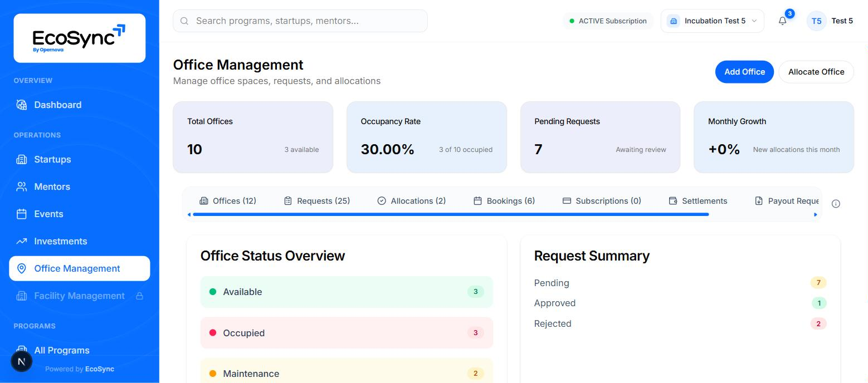Screen dimensions: 868x383
Task: Click the Facility Management lock icon
Action: tap(140, 296)
